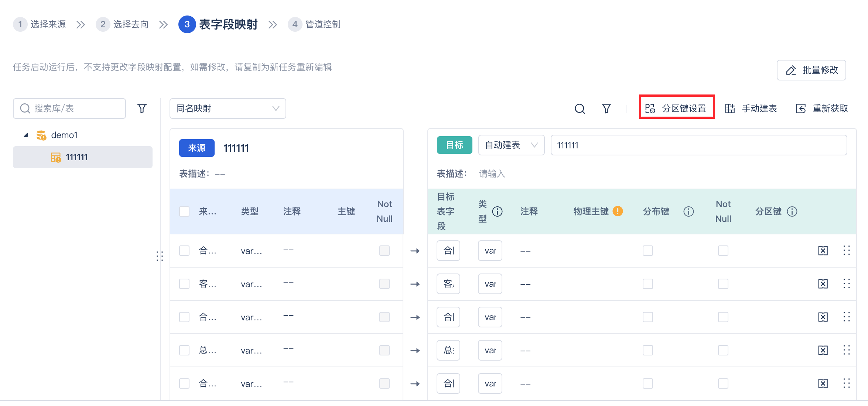Click the filter icon in mapping toolbar
The width and height of the screenshot is (868, 406).
606,109
